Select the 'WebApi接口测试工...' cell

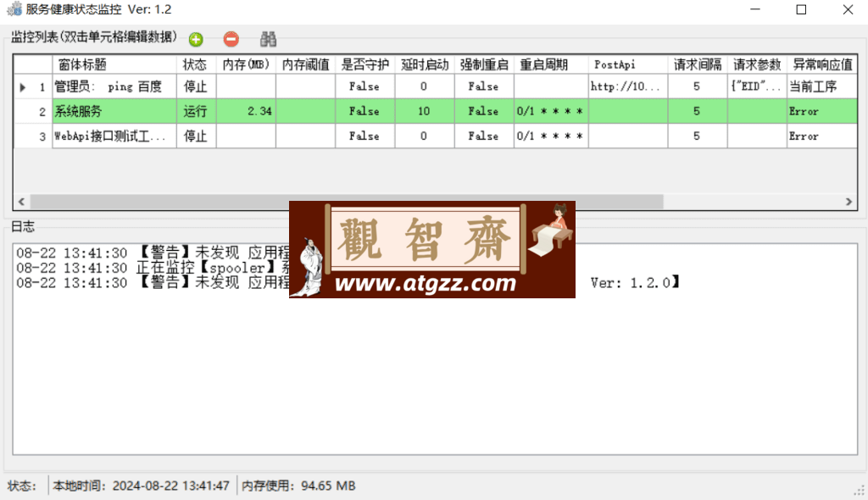click(x=114, y=136)
